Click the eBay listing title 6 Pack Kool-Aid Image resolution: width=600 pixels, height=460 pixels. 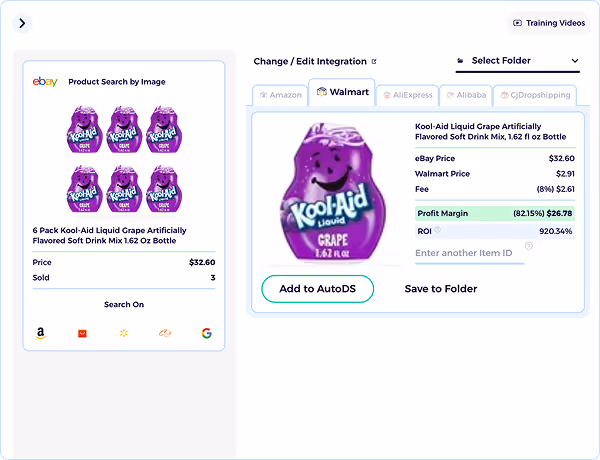point(109,235)
